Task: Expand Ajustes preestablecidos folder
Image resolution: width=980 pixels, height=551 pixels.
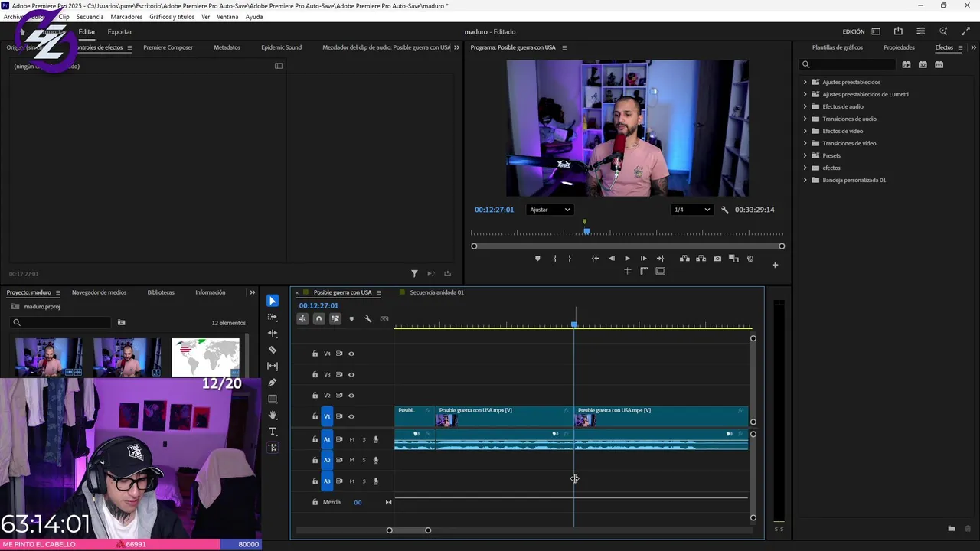Action: click(x=805, y=82)
